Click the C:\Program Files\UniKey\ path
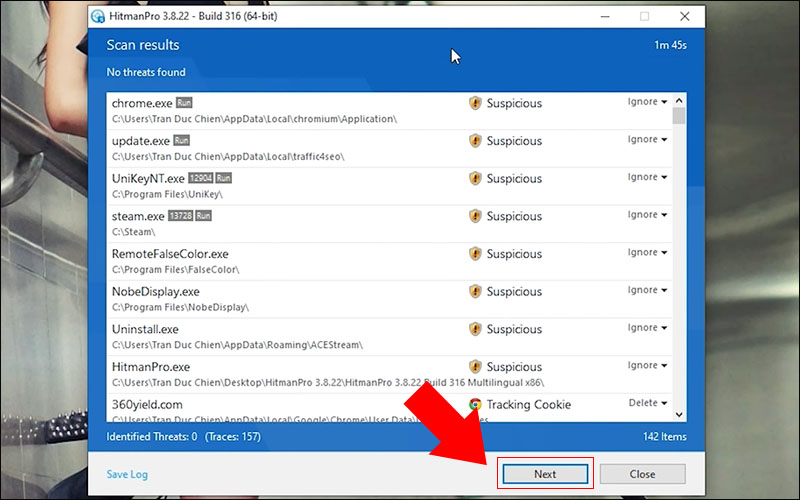Viewport: 800px width, 500px height. coord(167,194)
